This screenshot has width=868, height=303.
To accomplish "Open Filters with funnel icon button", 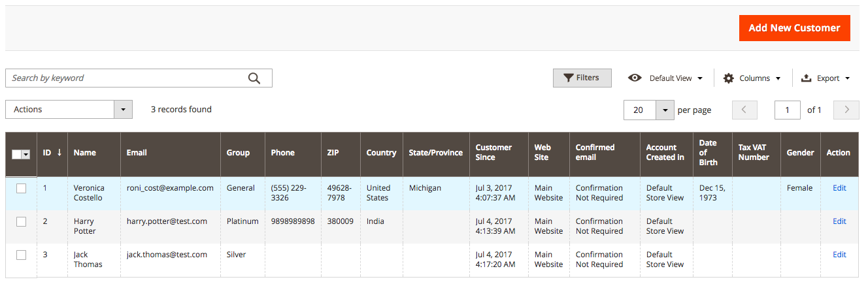I will point(582,78).
